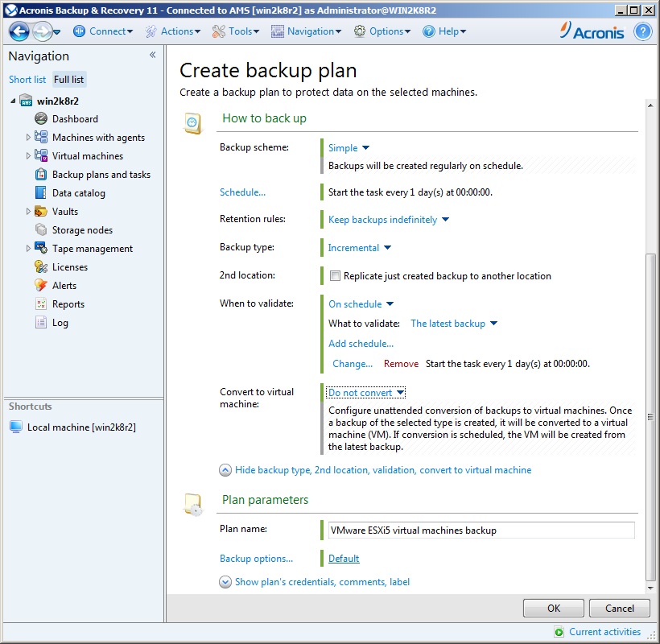The height and width of the screenshot is (644, 660).
Task: Open the Connect menu
Action: [x=103, y=31]
